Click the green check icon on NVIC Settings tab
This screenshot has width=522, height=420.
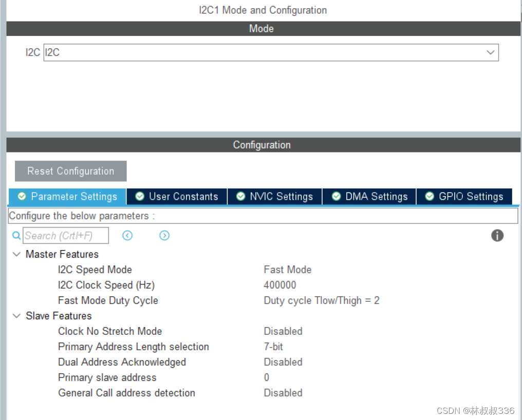click(x=240, y=196)
